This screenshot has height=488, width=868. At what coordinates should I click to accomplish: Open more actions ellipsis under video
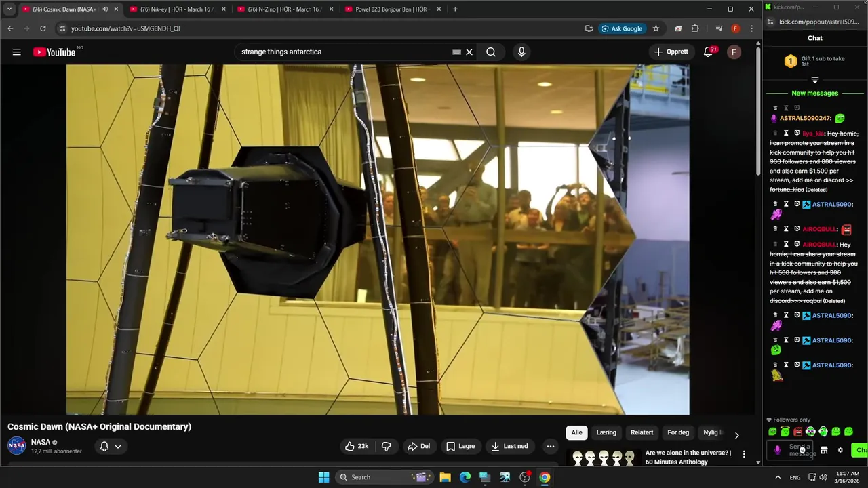tap(550, 446)
